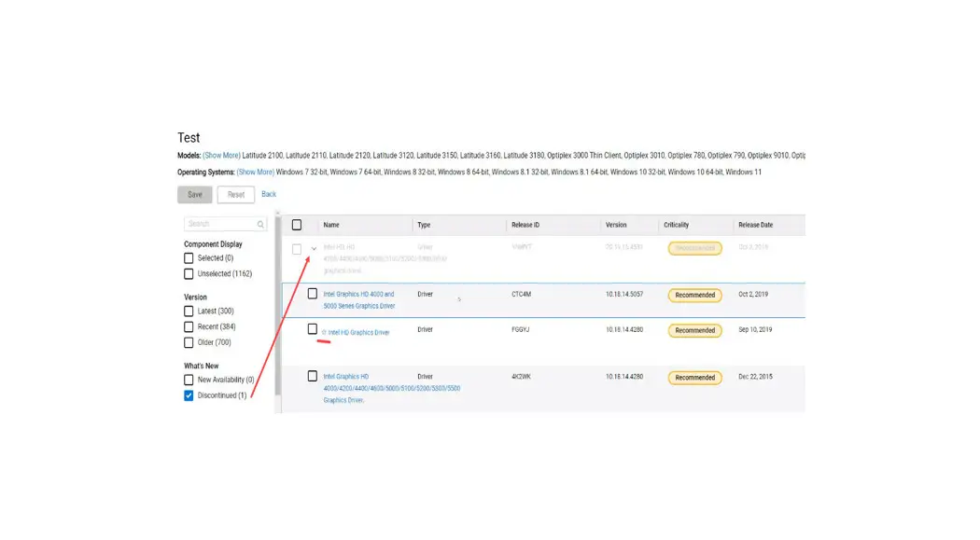Check the Older version filter
The image size is (980, 540).
pyautogui.click(x=189, y=342)
